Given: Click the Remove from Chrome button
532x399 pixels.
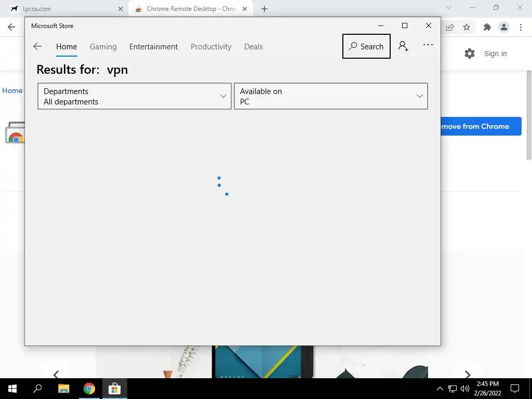Looking at the screenshot, I should (481, 126).
